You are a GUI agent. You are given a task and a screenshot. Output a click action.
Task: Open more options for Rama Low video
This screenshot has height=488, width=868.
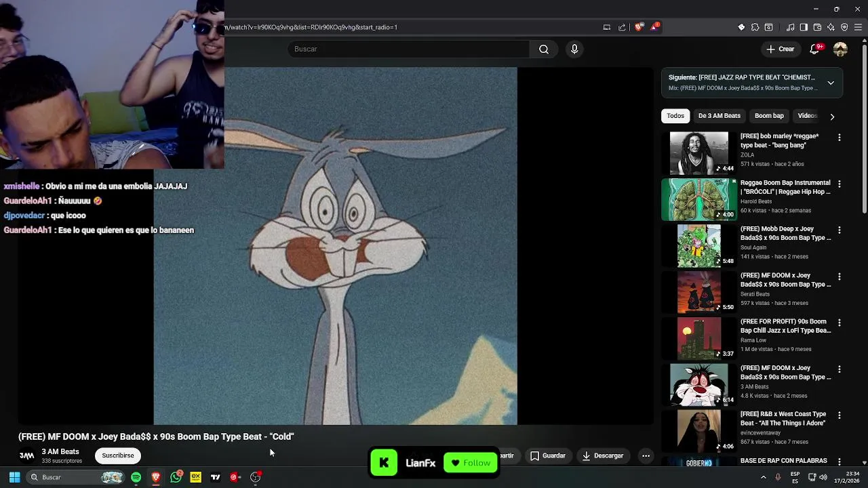tap(839, 323)
